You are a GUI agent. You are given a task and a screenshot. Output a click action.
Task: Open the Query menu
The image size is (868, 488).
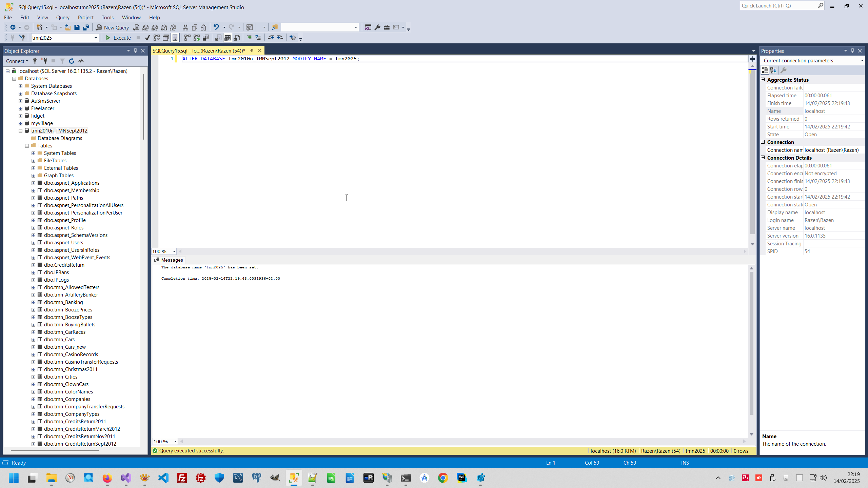[x=62, y=17]
